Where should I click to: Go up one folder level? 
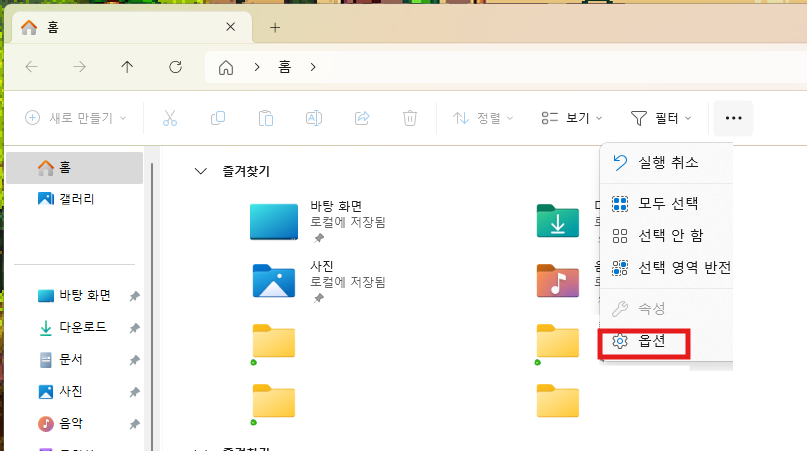tap(127, 67)
